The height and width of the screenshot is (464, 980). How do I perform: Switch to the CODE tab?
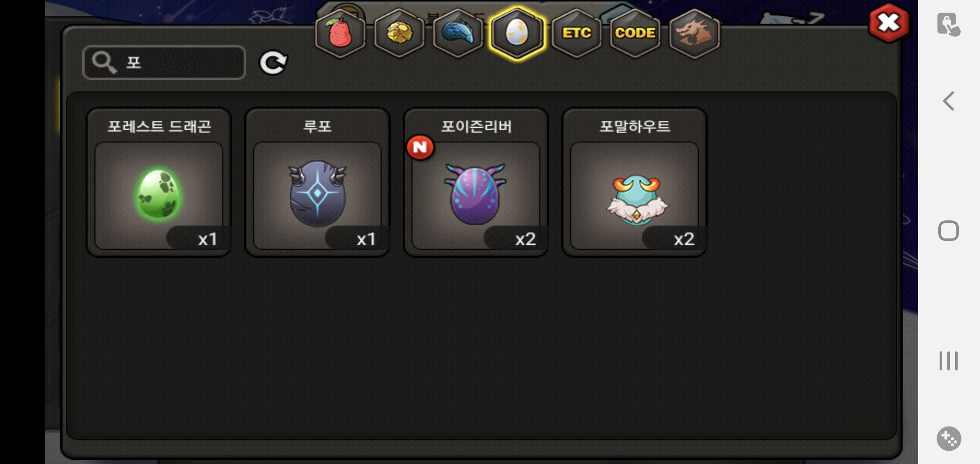click(635, 34)
